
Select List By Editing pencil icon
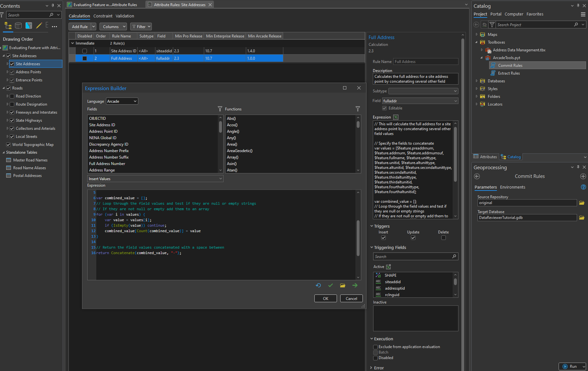click(x=39, y=26)
